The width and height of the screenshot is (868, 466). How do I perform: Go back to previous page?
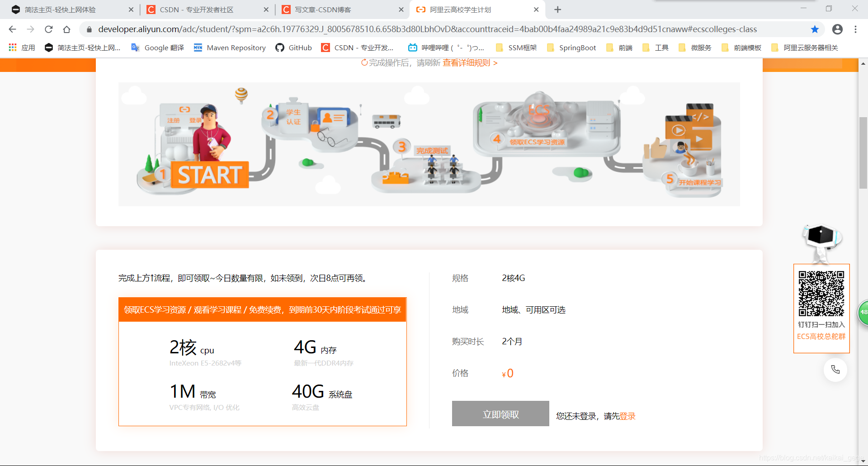[12, 29]
